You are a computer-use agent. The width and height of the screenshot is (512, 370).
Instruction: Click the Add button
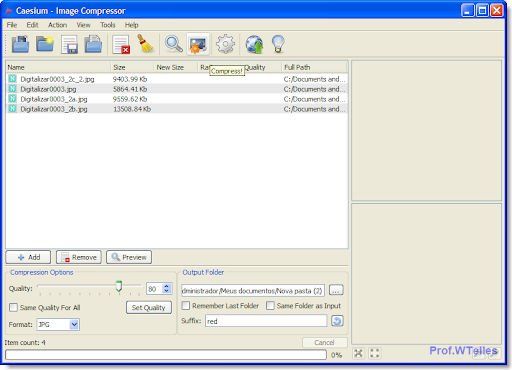click(28, 257)
